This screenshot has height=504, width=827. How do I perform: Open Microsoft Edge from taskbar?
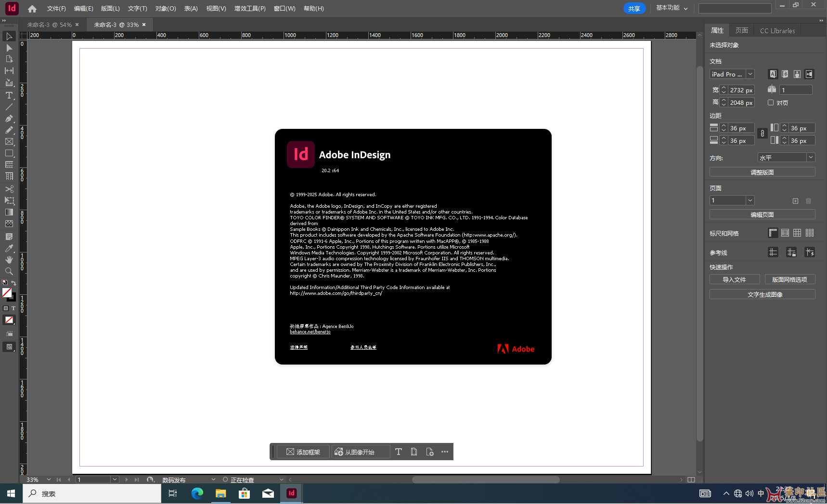(x=197, y=493)
